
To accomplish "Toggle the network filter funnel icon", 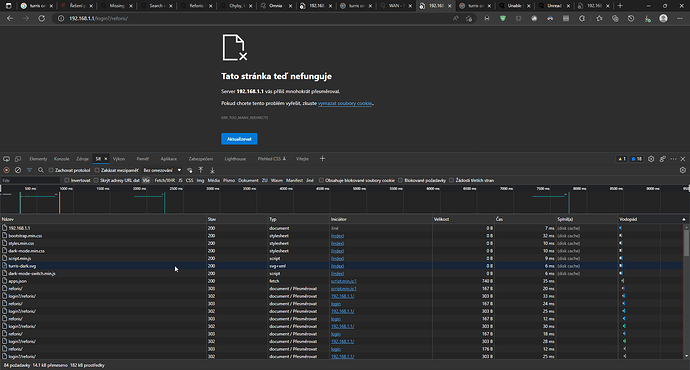I will (29, 170).
